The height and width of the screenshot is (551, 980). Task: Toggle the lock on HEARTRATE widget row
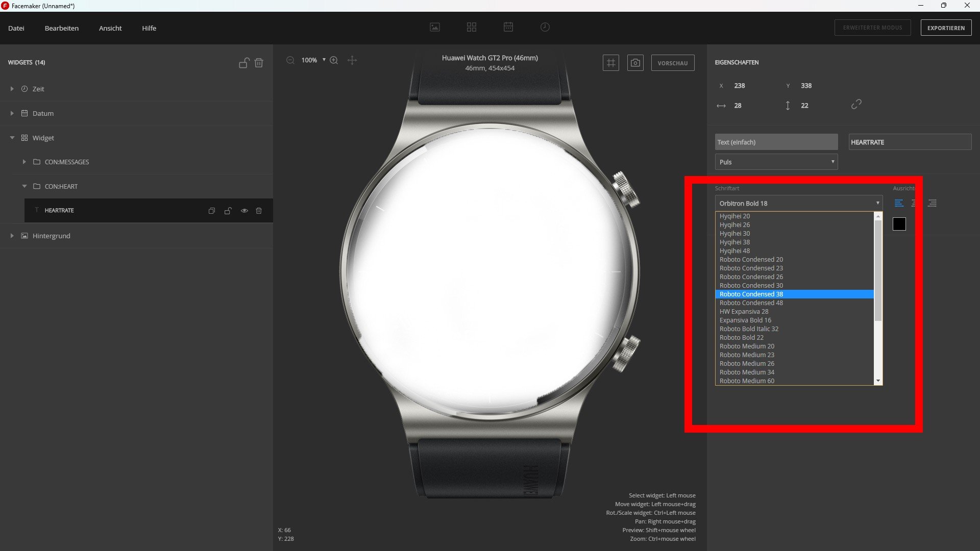tap(228, 211)
